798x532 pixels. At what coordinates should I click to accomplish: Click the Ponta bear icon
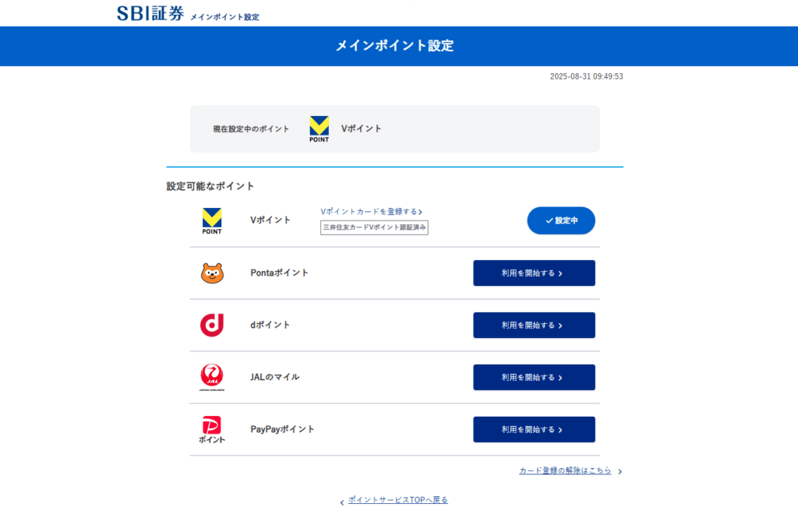(212, 273)
